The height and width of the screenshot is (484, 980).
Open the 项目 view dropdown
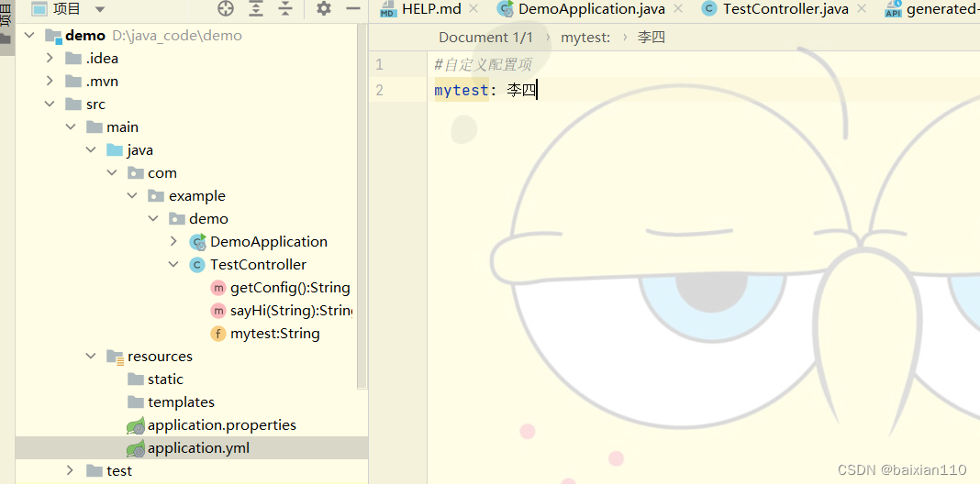pos(100,9)
